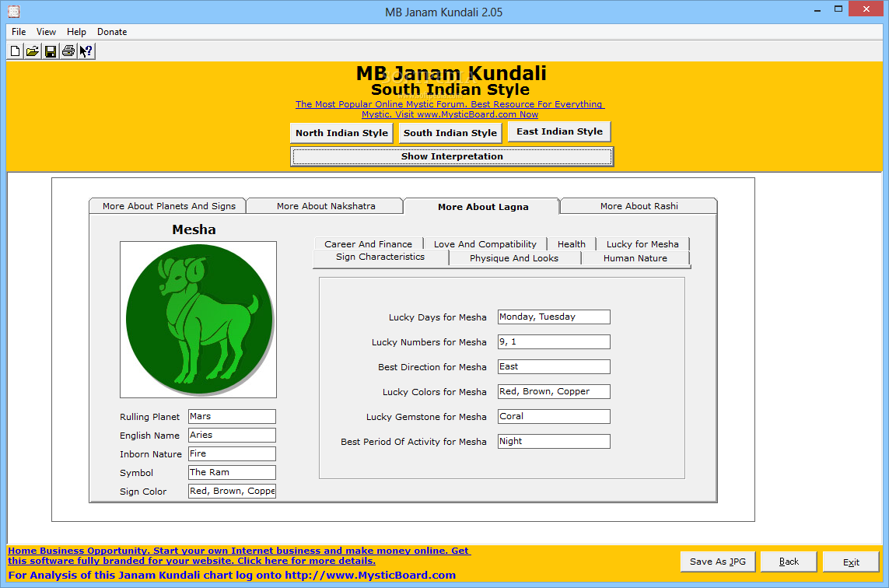Click the application icon in title bar

tap(13, 12)
